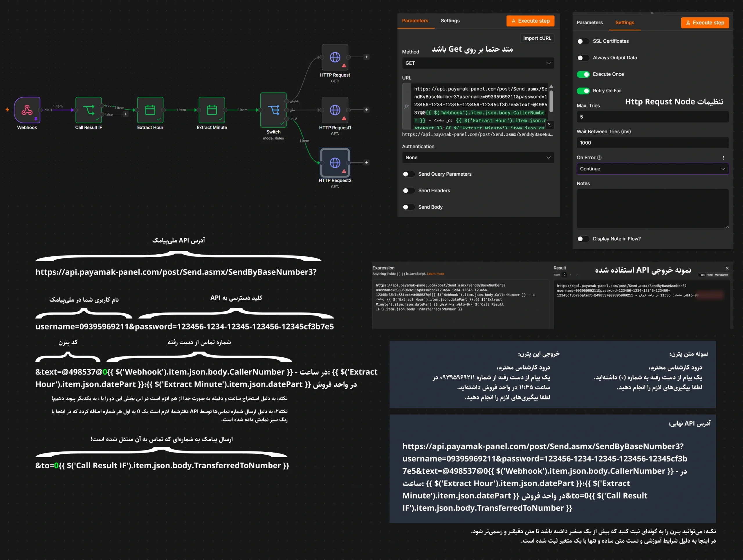Open the Call Result IF node
Screen dimensions: 743x560
89,110
